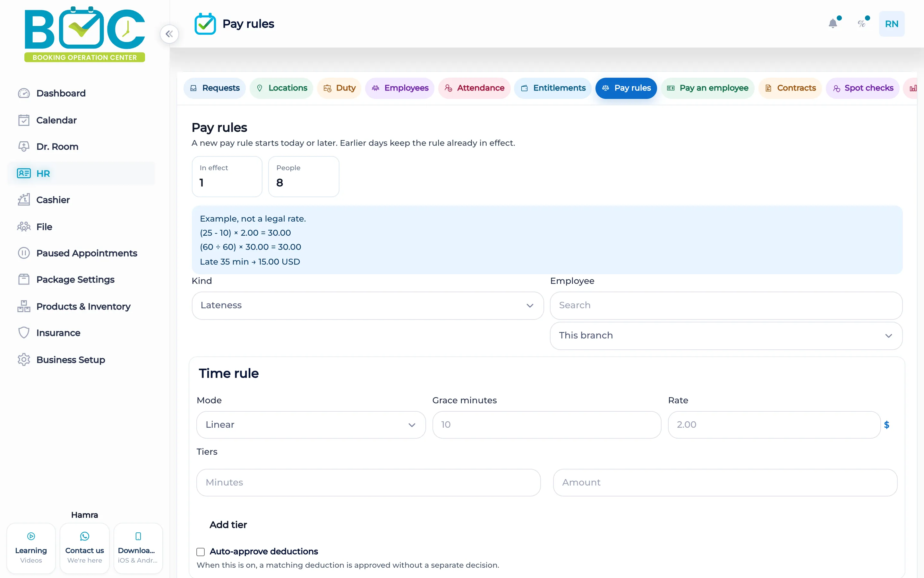The width and height of the screenshot is (924, 578).
Task: Click the Cashier icon in sidebar
Action: pyautogui.click(x=24, y=199)
